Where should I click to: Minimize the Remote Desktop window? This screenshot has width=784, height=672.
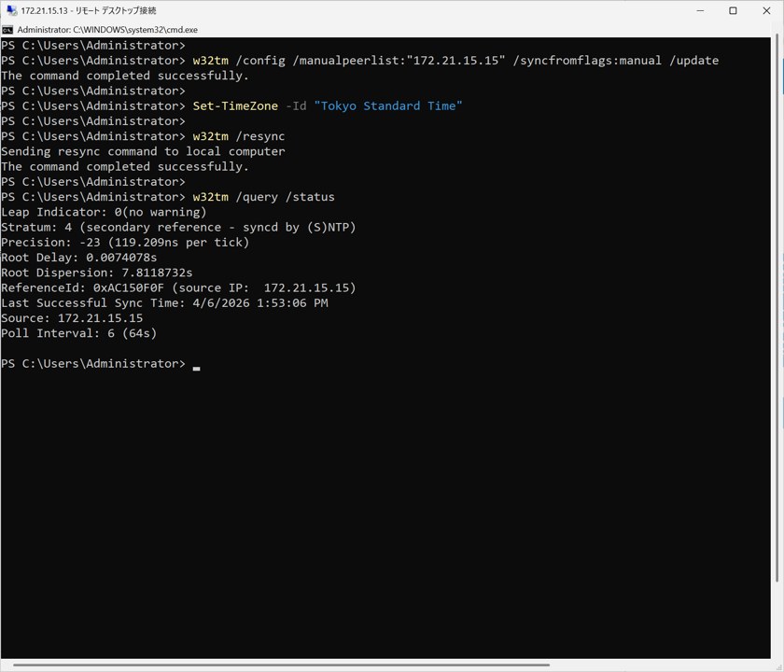coord(700,10)
